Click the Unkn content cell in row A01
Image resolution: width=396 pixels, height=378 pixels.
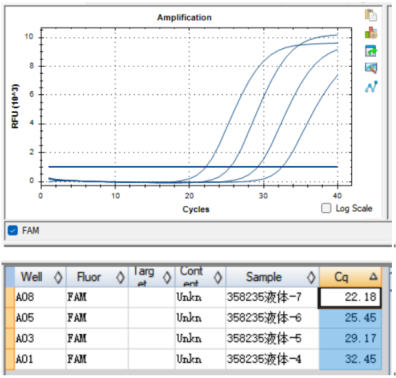200,359
